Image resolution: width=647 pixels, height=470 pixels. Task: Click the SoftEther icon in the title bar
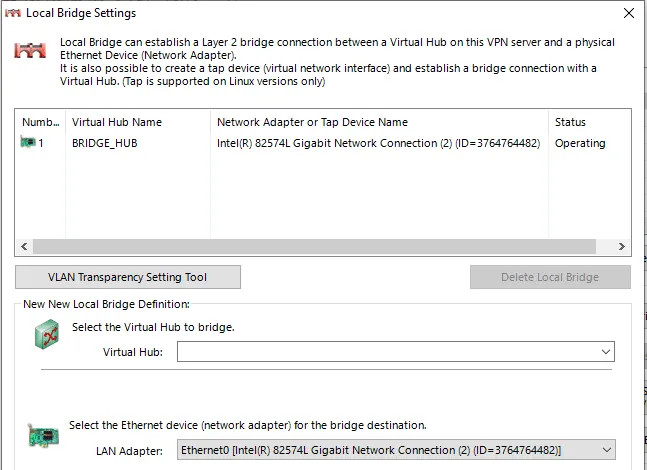(13, 14)
